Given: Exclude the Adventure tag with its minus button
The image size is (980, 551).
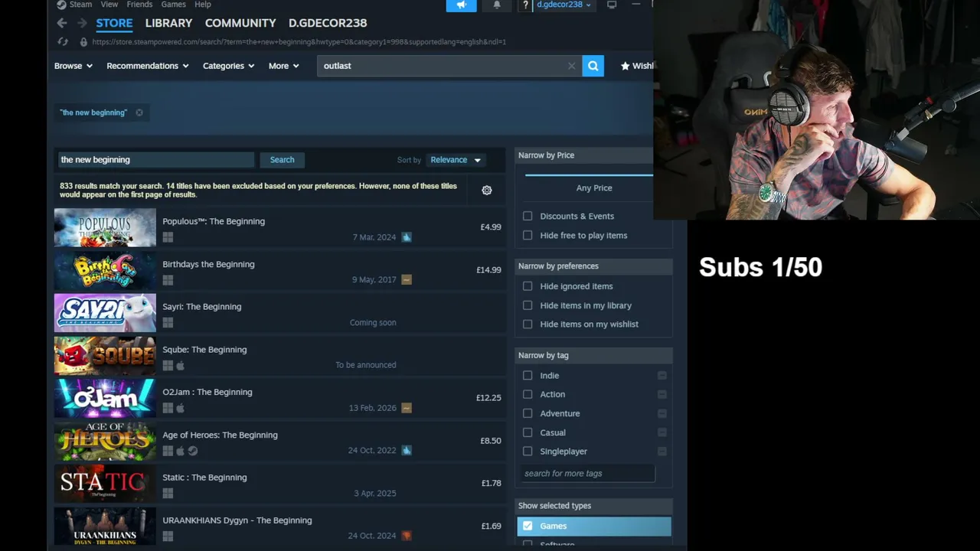Looking at the screenshot, I should [662, 413].
